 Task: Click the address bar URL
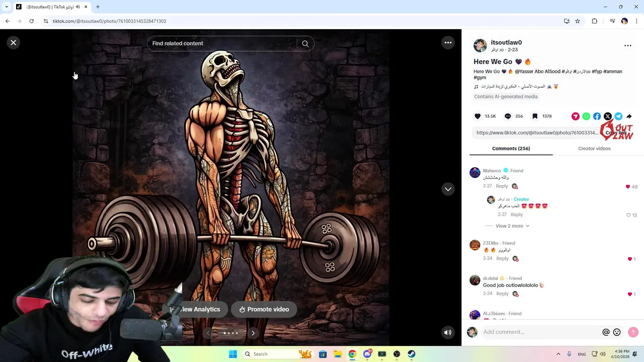(x=109, y=21)
